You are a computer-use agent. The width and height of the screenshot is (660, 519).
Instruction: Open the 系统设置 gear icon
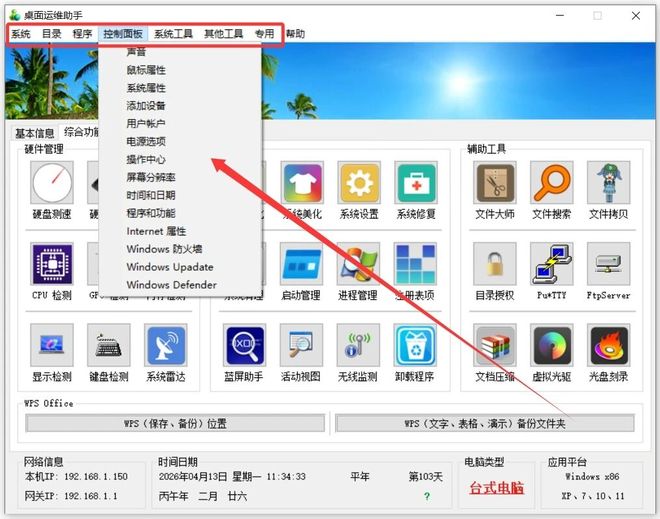pos(359,183)
